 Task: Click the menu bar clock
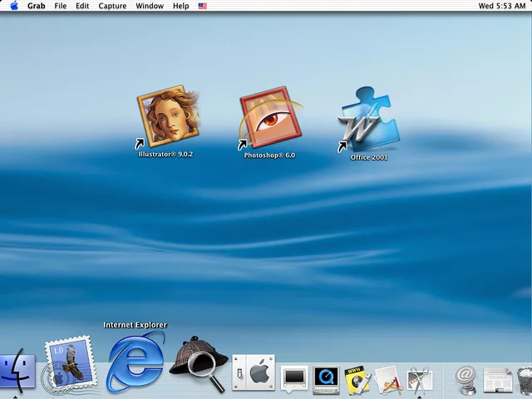pos(502,6)
